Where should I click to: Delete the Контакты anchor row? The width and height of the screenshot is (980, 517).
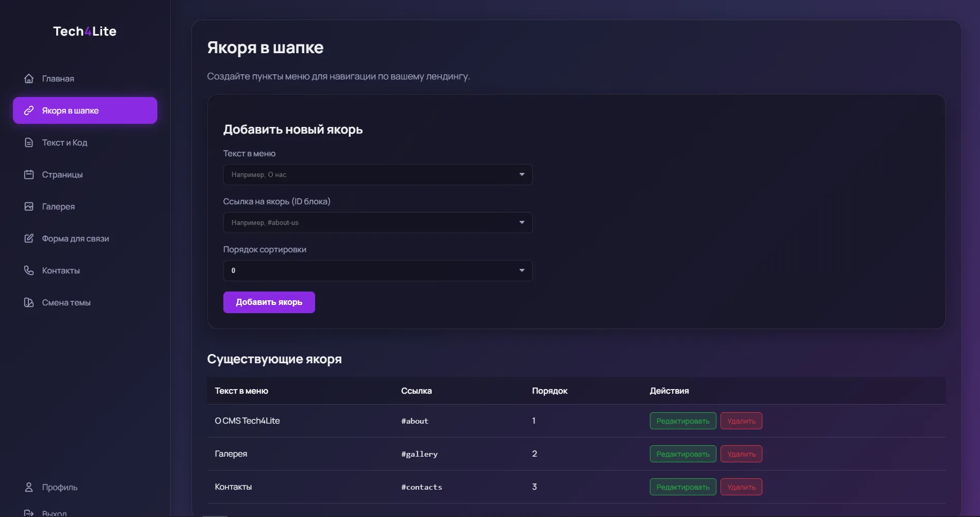tap(741, 487)
